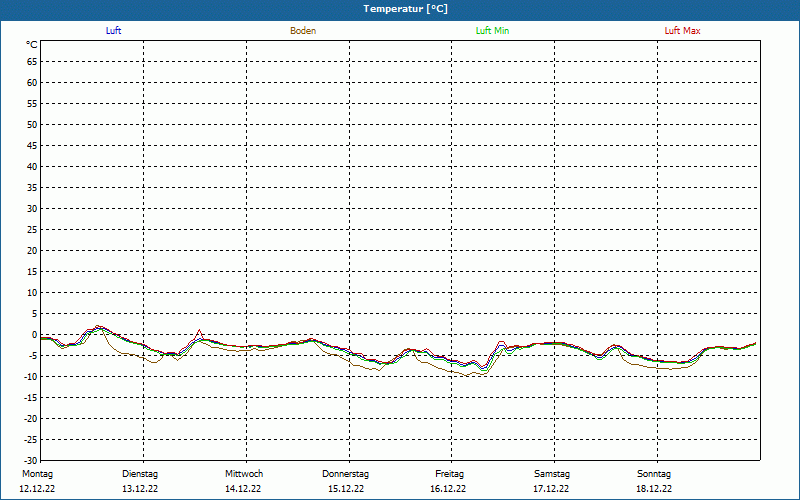Click the Luft Max legend label

pos(682,31)
